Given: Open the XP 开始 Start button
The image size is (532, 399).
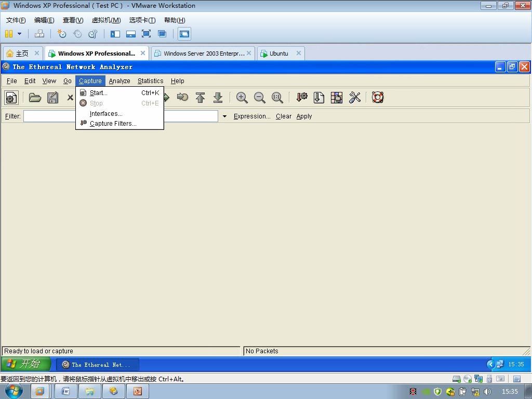Looking at the screenshot, I should pos(26,364).
